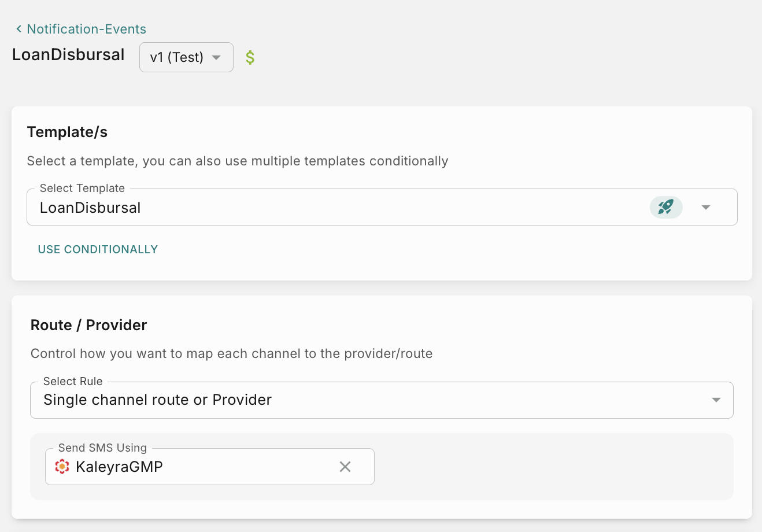Viewport: 762px width, 532px height.
Task: Expand the Select Rule dropdown arrow
Action: tap(716, 400)
